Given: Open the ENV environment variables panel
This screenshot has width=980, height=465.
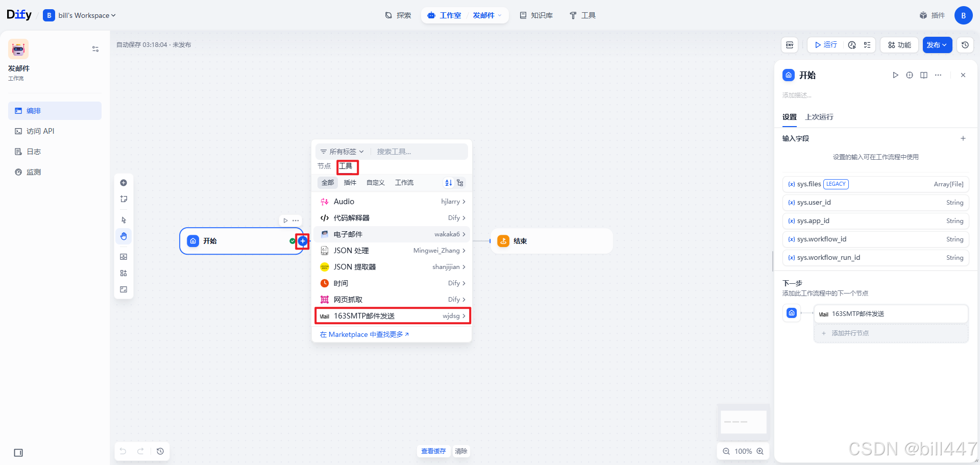Looking at the screenshot, I should tap(790, 45).
